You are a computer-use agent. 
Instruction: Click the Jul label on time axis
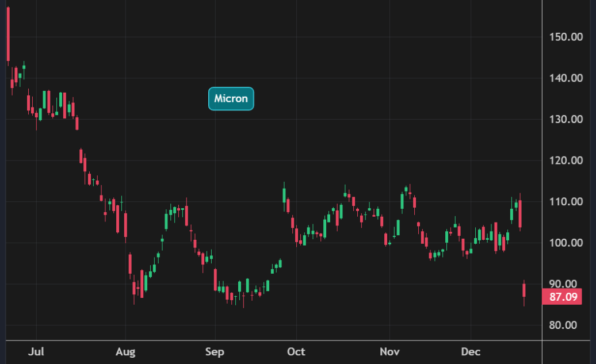click(36, 351)
